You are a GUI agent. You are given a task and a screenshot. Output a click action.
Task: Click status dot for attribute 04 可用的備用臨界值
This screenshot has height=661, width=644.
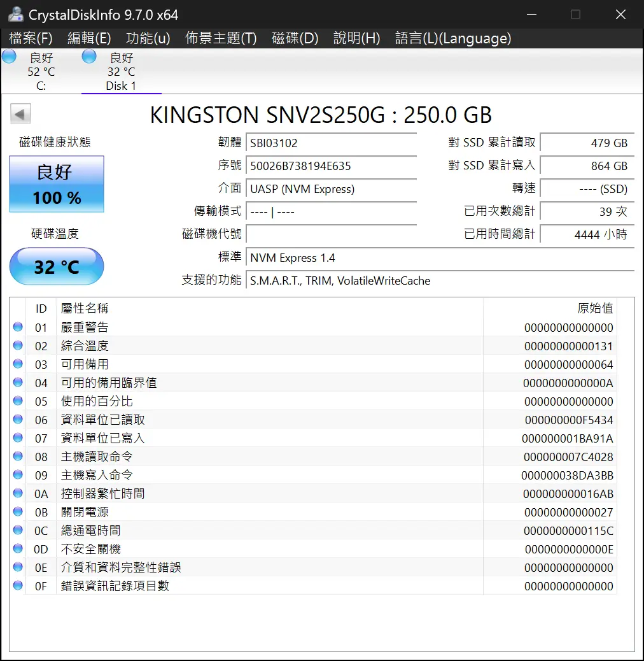[18, 382]
